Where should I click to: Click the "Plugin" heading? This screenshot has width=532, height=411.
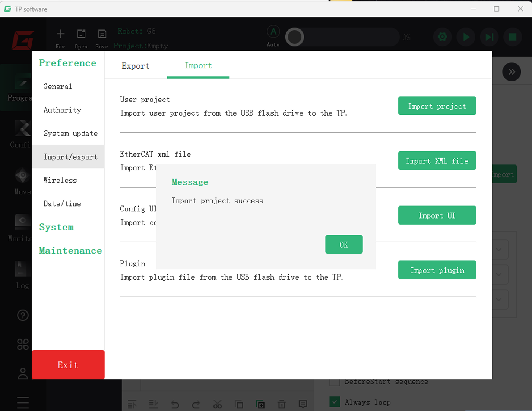133,264
